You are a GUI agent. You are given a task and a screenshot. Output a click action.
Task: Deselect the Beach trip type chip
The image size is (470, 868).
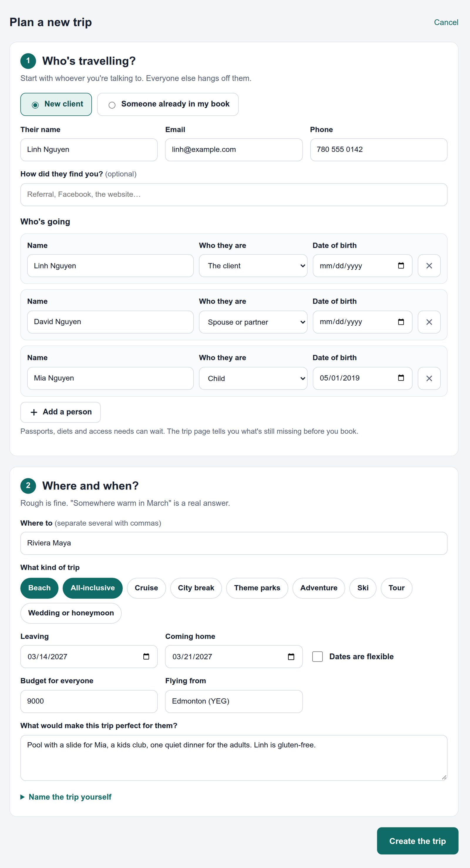click(x=39, y=588)
